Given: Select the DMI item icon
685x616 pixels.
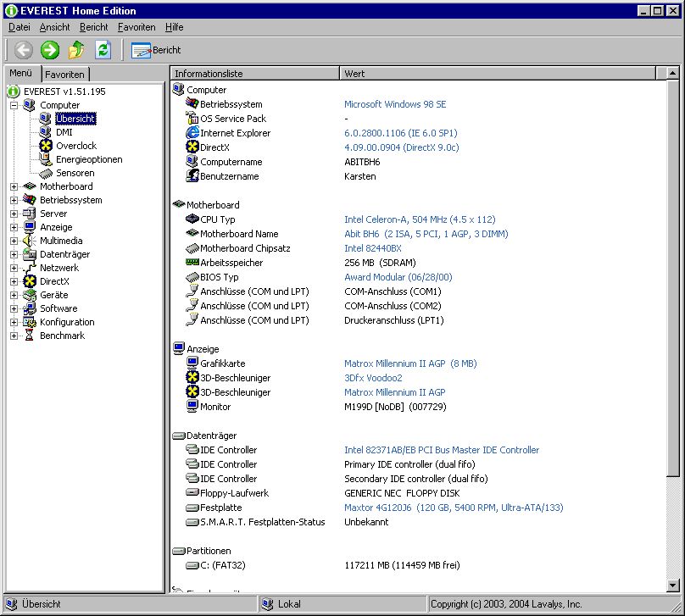Looking at the screenshot, I should [x=46, y=132].
